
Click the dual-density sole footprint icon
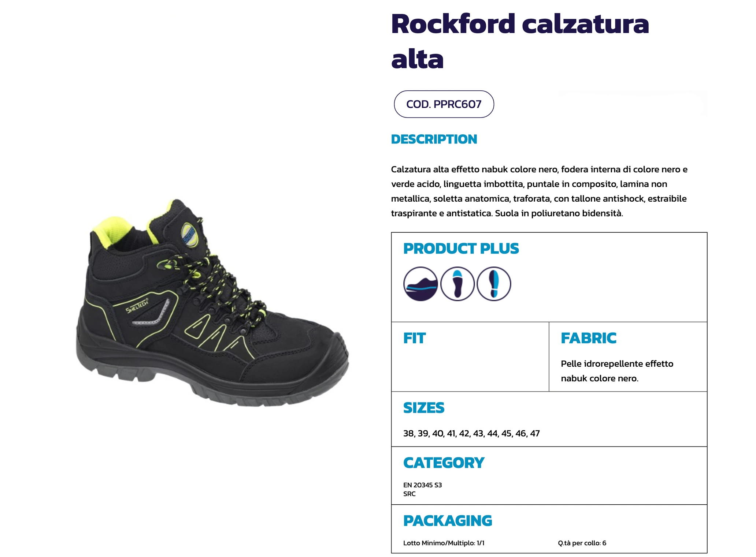click(494, 284)
